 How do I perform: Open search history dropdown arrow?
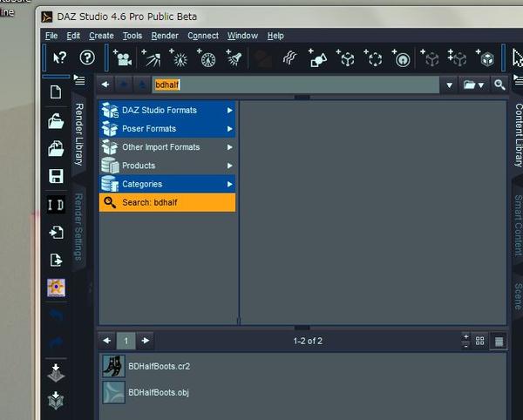449,85
